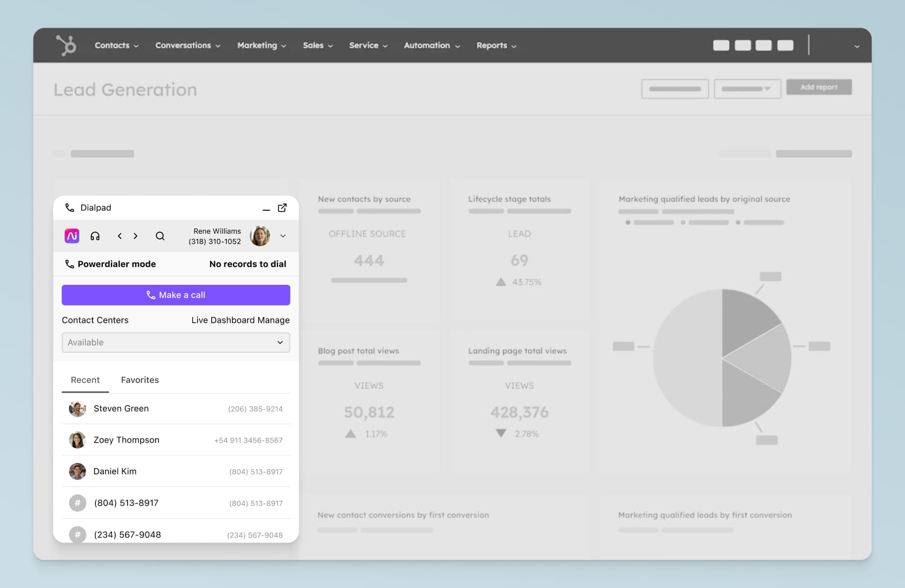Click the headset icon in Dialpad
Image resolution: width=905 pixels, height=588 pixels.
point(95,236)
